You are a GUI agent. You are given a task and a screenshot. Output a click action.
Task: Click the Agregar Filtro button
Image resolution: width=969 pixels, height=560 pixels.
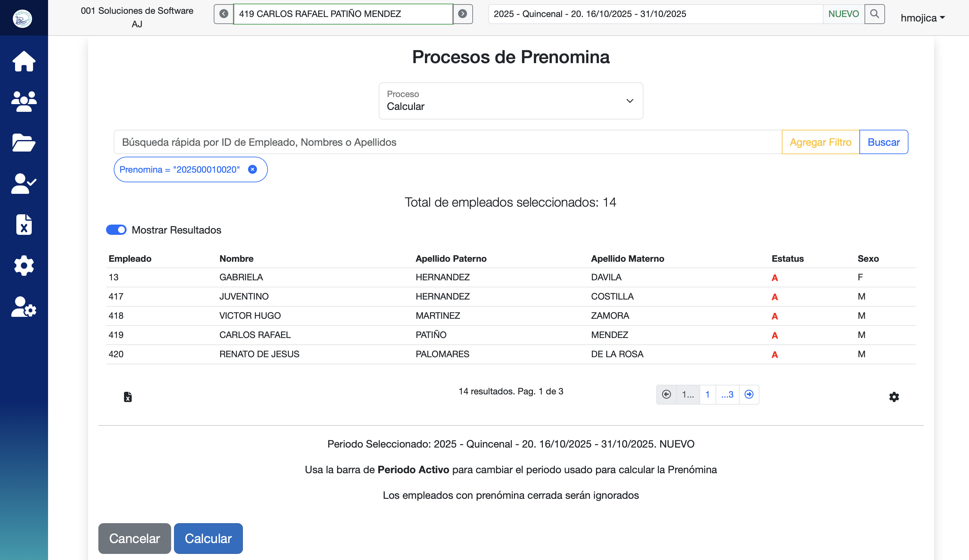[x=820, y=142]
